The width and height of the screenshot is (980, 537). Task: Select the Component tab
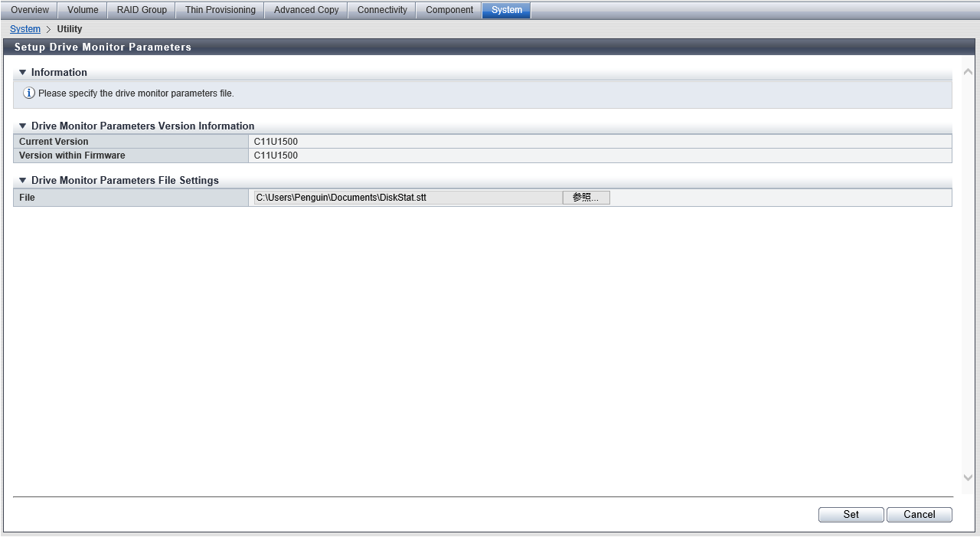tap(449, 10)
